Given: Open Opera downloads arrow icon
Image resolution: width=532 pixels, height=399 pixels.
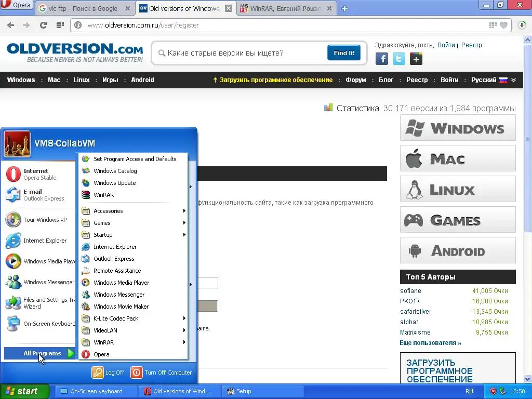Looking at the screenshot, I should [x=522, y=25].
